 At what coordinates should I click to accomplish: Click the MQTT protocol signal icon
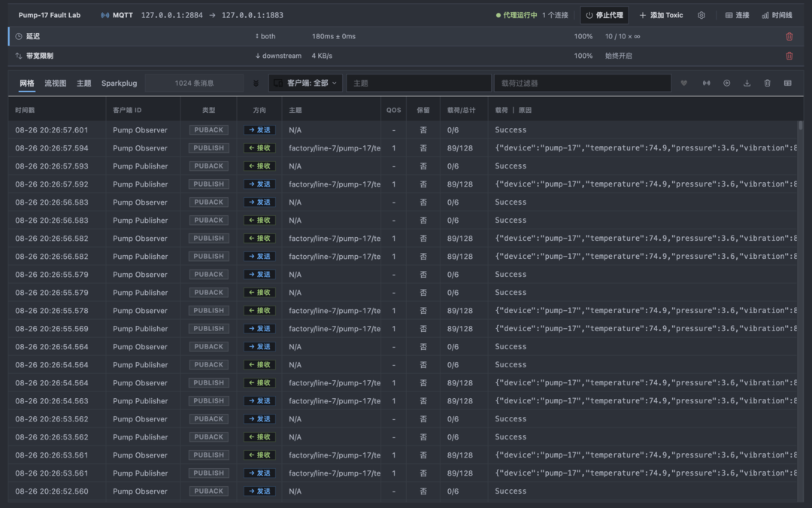[105, 15]
